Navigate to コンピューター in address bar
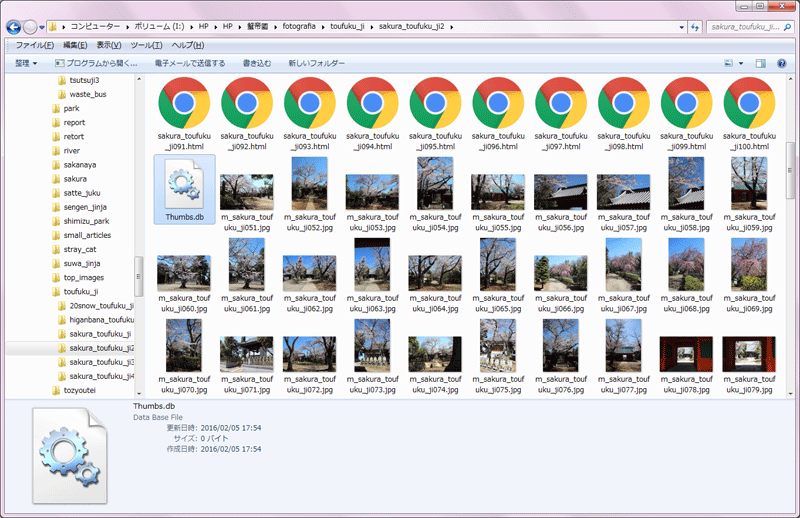The width and height of the screenshot is (800, 518). 95,27
